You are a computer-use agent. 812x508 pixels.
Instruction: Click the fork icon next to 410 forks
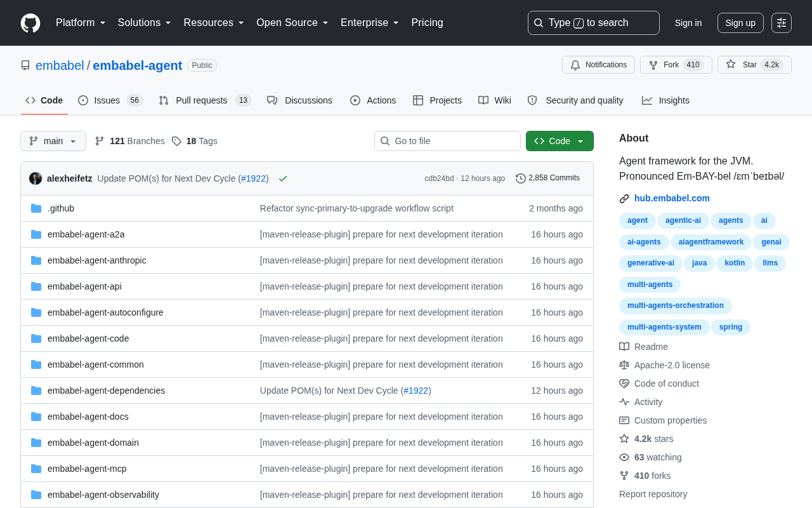[x=624, y=476]
